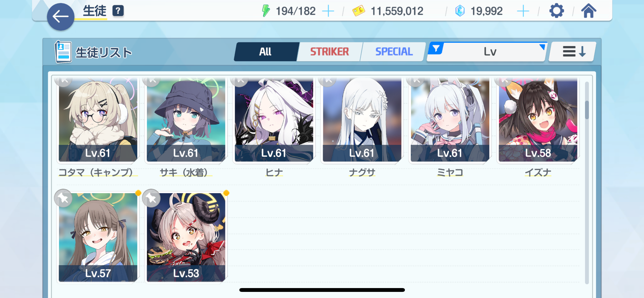
Task: Open the help question mark icon
Action: (118, 11)
